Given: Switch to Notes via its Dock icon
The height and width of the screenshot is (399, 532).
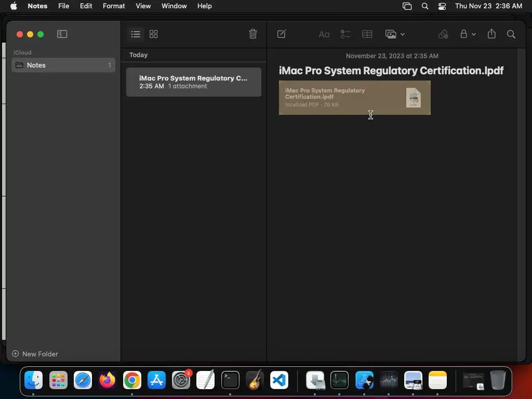Looking at the screenshot, I should click(x=437, y=380).
